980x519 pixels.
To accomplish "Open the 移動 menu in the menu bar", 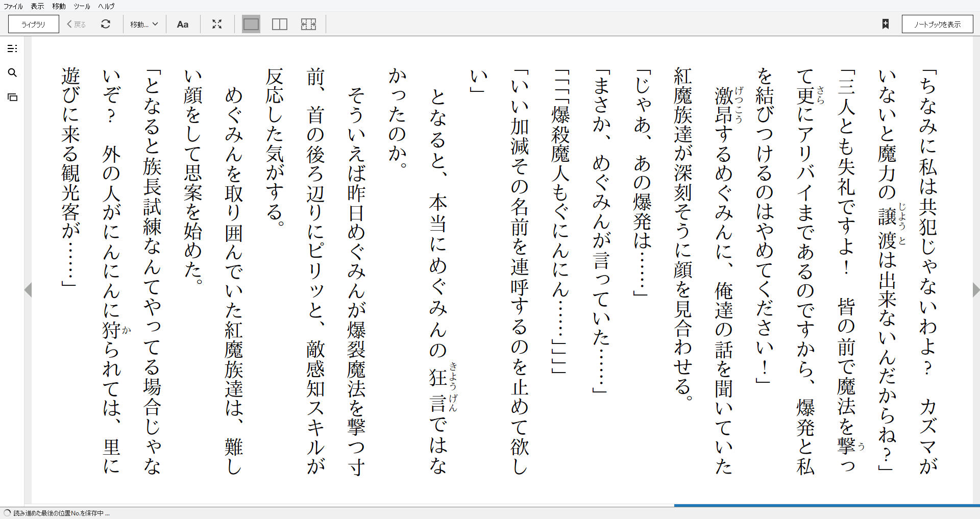I will [x=59, y=6].
